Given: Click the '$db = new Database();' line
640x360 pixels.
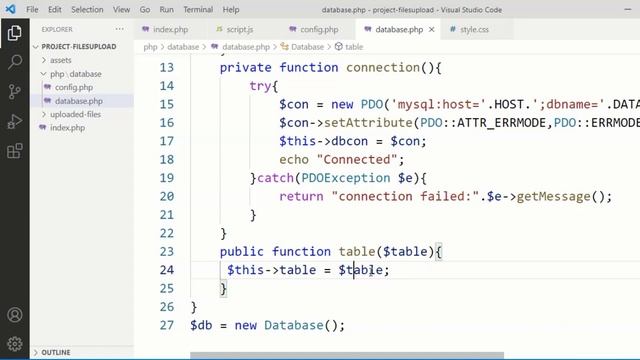Looking at the screenshot, I should [x=267, y=325].
